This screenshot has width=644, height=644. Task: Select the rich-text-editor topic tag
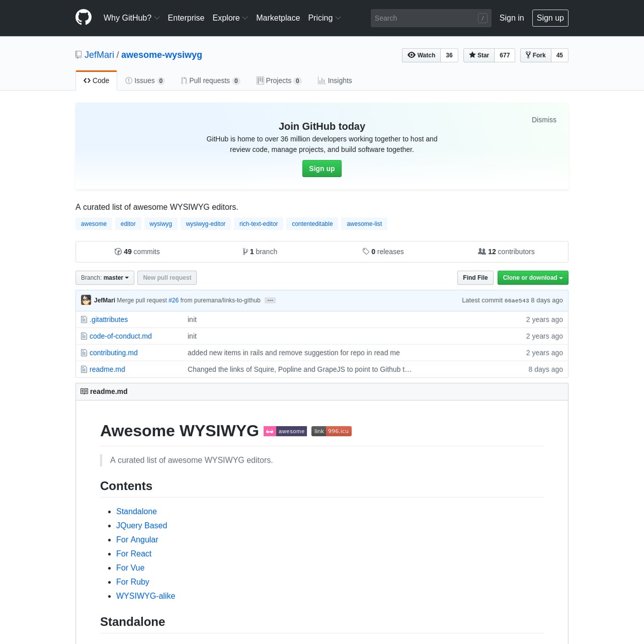(x=259, y=224)
